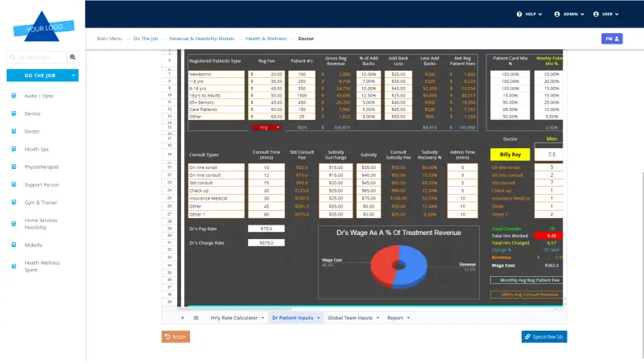Switch to Global Team Inputs sheet tab
The width and height of the screenshot is (644, 363).
click(352, 318)
